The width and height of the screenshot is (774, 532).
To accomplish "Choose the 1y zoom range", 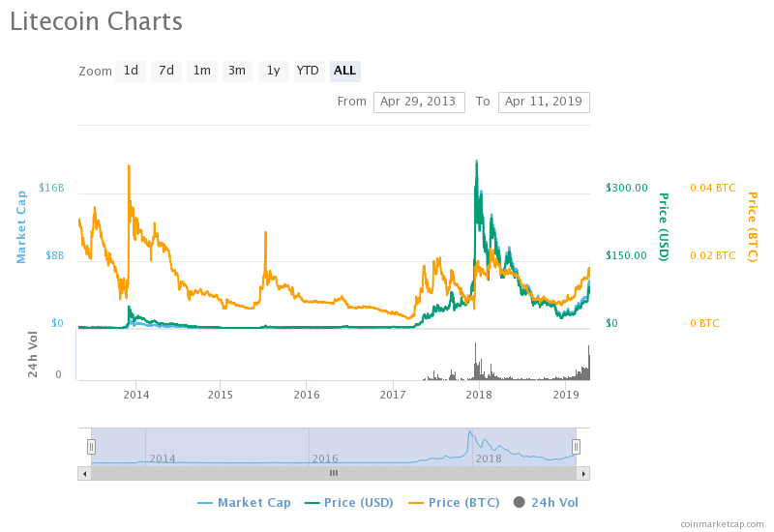I will [274, 71].
